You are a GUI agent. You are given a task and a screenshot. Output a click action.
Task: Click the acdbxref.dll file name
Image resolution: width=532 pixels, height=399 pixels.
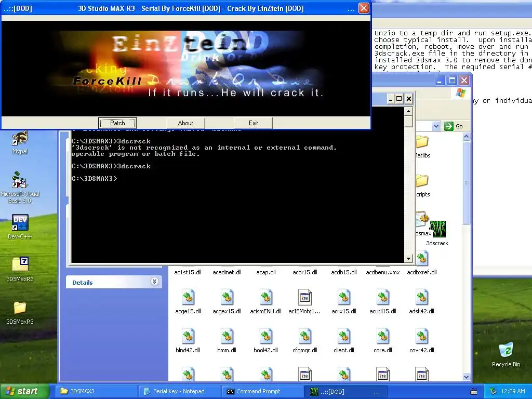[422, 272]
